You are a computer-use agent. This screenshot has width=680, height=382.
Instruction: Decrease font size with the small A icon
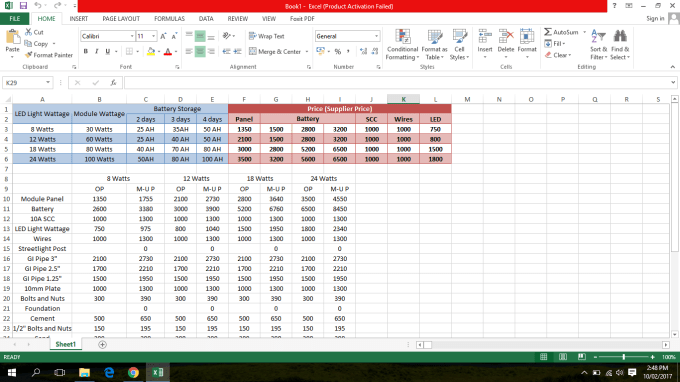click(174, 36)
